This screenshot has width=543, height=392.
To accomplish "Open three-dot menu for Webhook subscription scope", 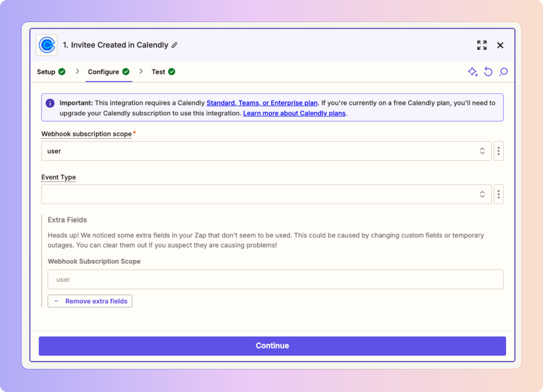I will click(x=499, y=151).
